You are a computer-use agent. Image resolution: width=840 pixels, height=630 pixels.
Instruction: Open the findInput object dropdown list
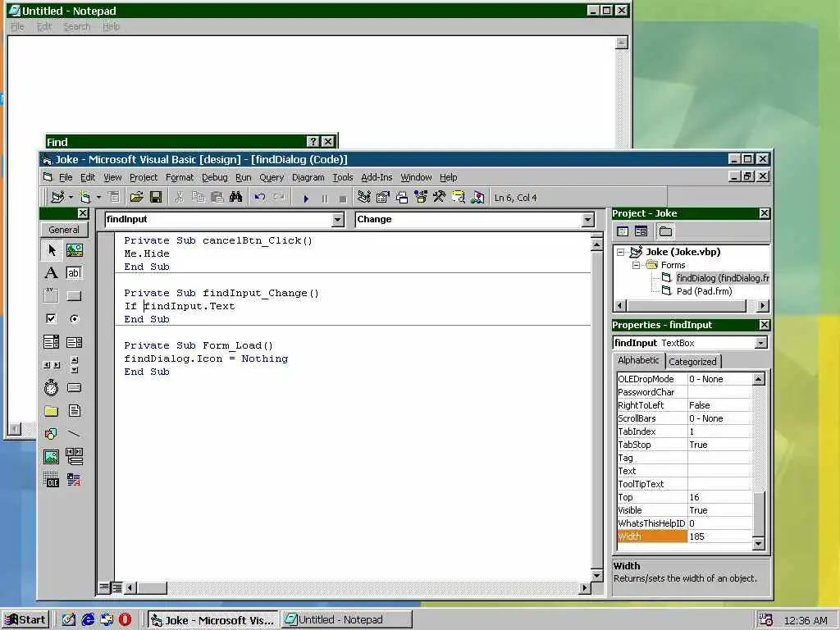(337, 220)
